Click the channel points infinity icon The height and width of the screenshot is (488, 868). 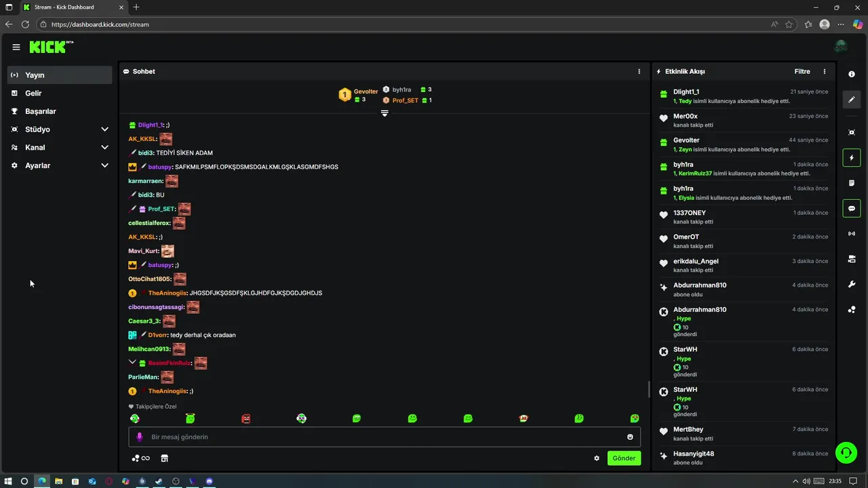(141, 458)
